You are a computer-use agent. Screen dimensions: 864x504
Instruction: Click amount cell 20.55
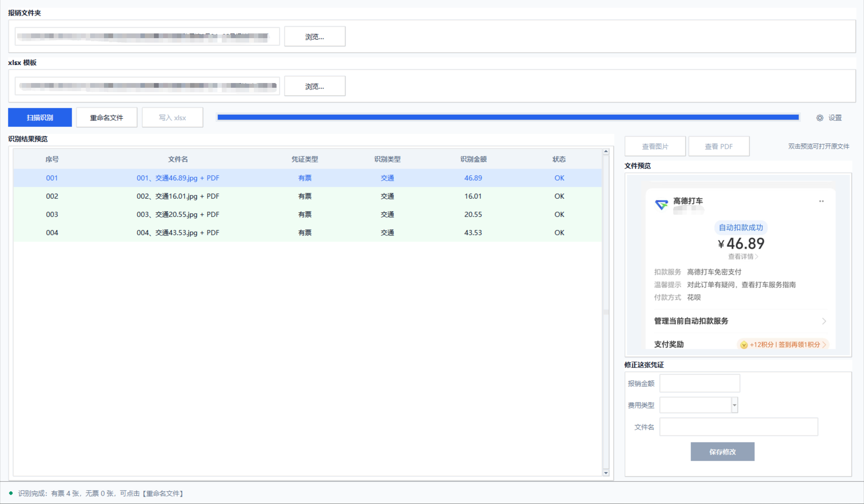[x=473, y=215]
